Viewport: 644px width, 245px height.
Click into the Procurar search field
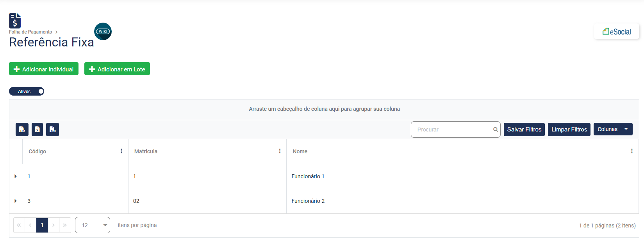451,130
